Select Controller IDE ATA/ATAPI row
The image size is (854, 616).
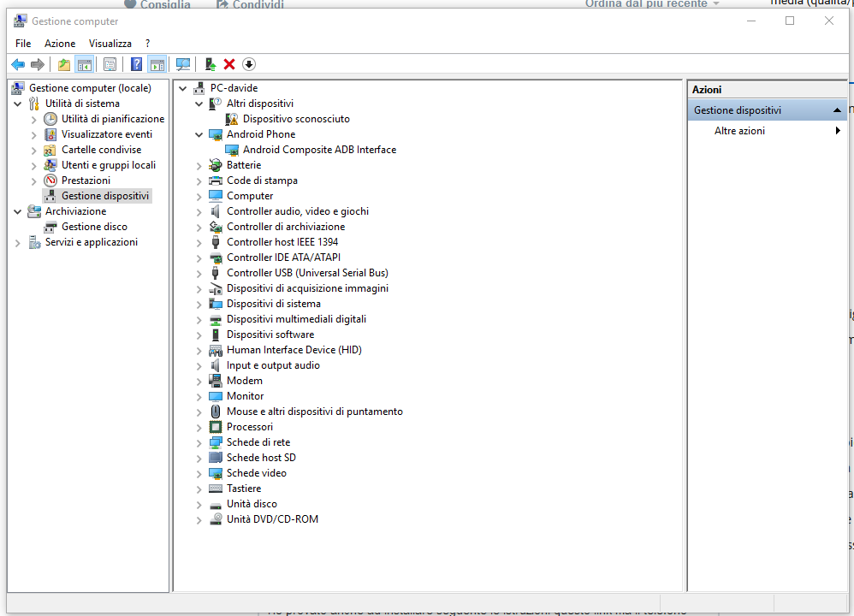(283, 258)
